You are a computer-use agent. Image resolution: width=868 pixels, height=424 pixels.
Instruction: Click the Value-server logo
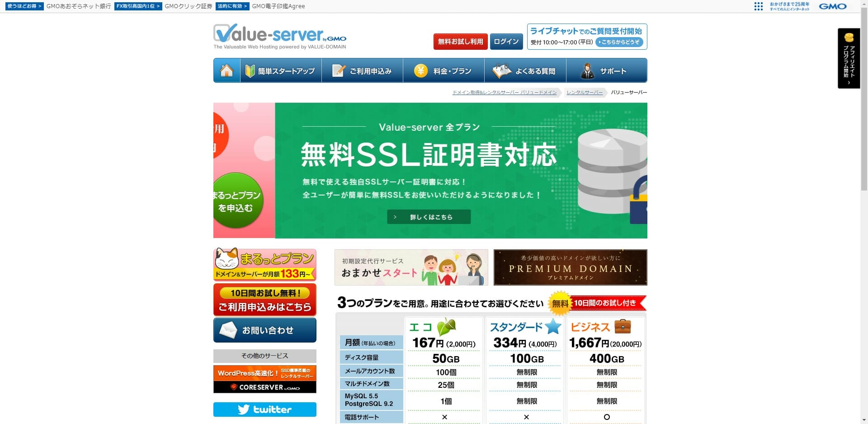280,36
